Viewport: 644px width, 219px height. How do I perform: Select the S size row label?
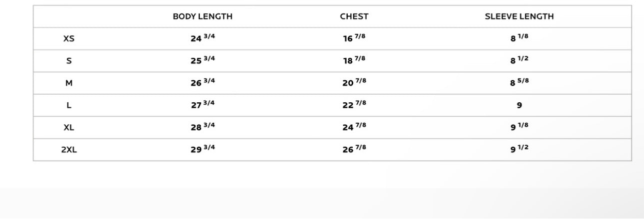click(69, 61)
